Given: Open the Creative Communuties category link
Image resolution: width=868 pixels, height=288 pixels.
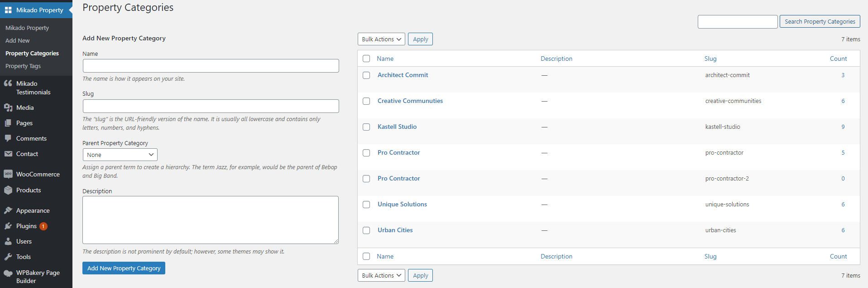Looking at the screenshot, I should click(410, 101).
